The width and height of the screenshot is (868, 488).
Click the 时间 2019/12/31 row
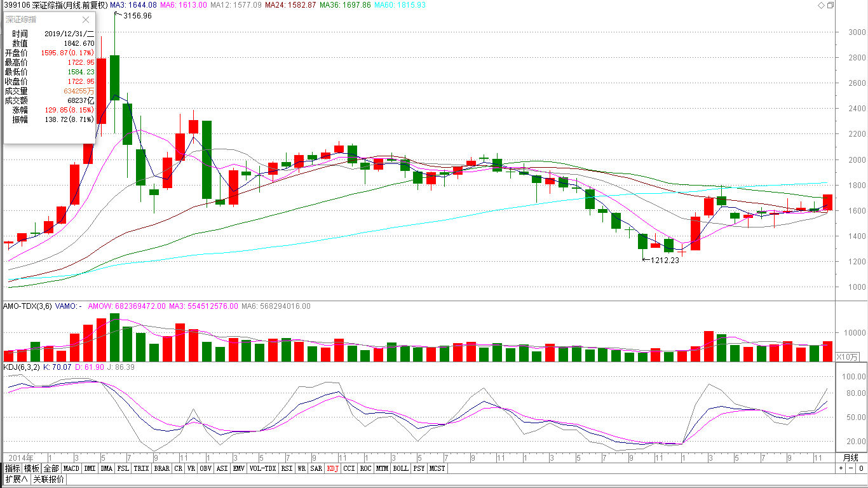pyautogui.click(x=50, y=34)
